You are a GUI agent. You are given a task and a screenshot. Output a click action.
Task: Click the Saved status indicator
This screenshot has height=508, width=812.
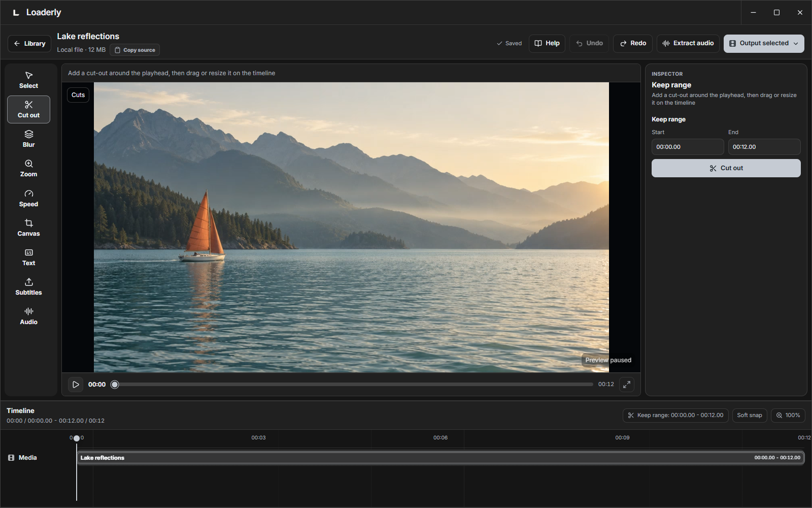point(509,43)
